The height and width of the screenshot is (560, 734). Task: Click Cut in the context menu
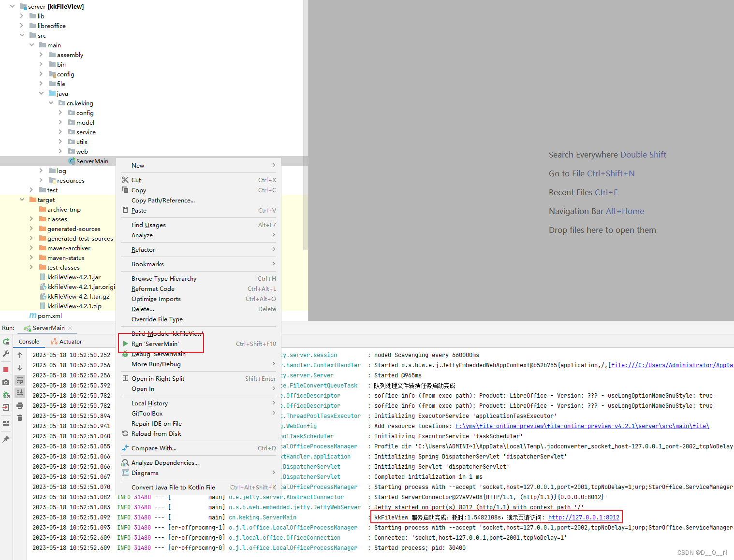coord(199,180)
